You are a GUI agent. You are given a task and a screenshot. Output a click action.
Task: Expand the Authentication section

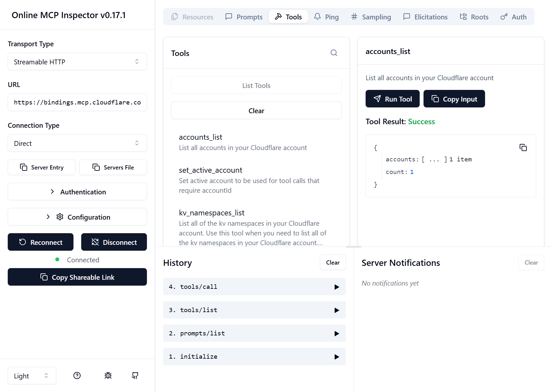tap(77, 191)
